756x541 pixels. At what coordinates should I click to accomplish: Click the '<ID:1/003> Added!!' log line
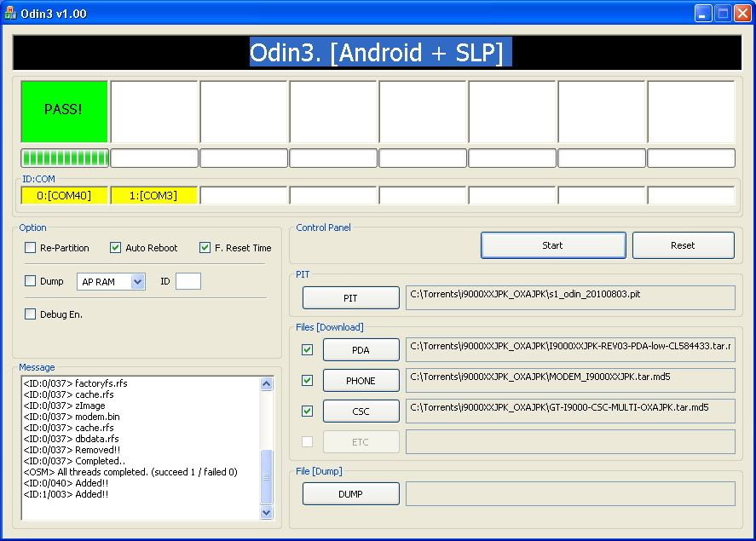coord(66,494)
